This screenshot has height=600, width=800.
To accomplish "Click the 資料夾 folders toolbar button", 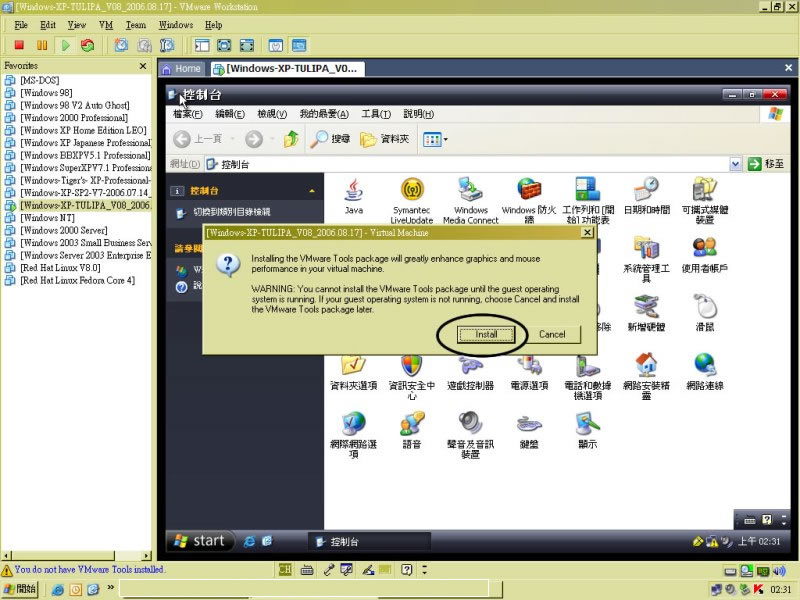I will [x=385, y=139].
